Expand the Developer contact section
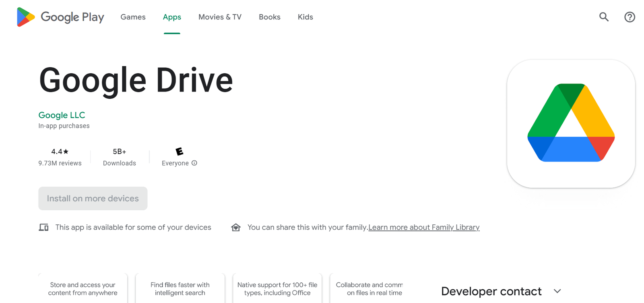This screenshot has width=644, height=303. point(557,291)
